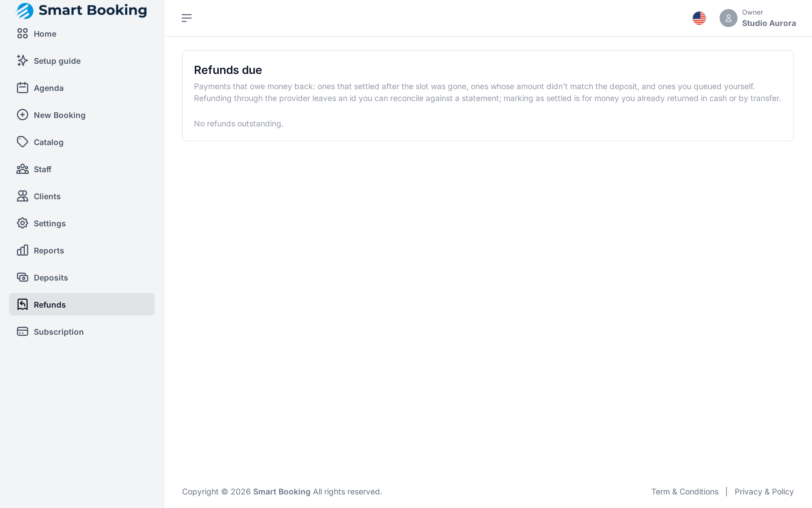Go to Settings

[x=50, y=224]
